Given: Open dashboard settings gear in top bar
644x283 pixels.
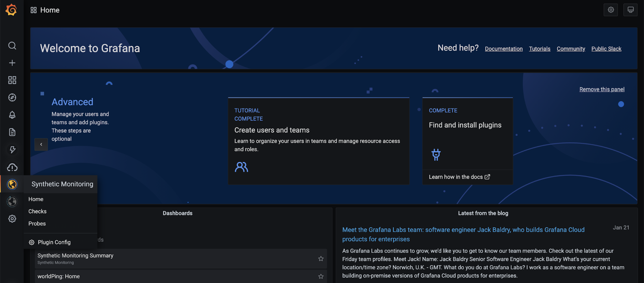Looking at the screenshot, I should coord(611,10).
